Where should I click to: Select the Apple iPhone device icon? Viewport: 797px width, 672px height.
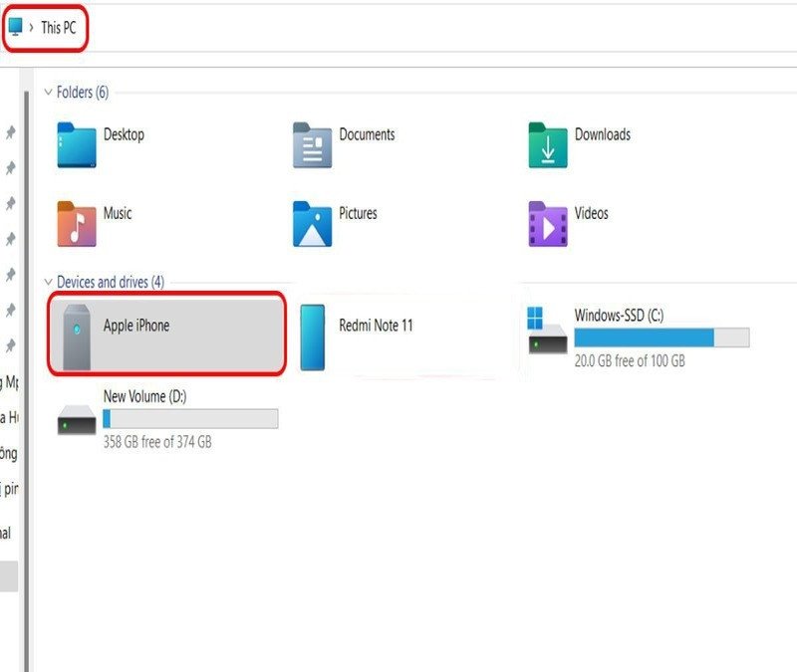77,336
